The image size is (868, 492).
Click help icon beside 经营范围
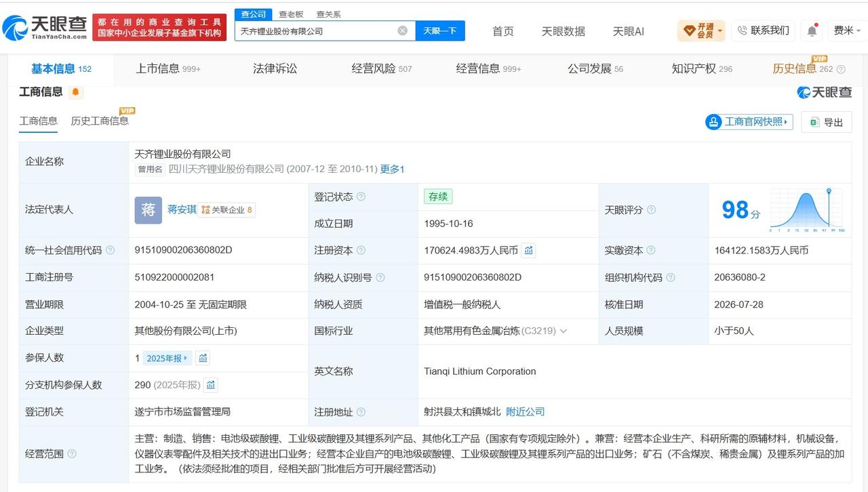[x=72, y=453]
